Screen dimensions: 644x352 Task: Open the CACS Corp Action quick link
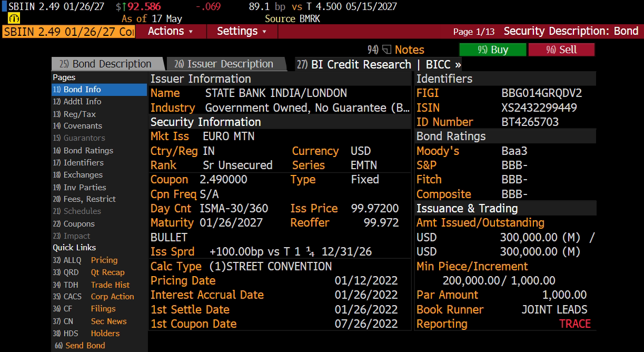tap(93, 297)
